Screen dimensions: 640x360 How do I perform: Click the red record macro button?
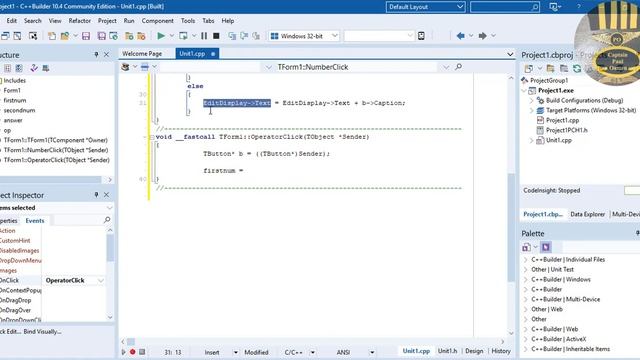[x=133, y=352]
